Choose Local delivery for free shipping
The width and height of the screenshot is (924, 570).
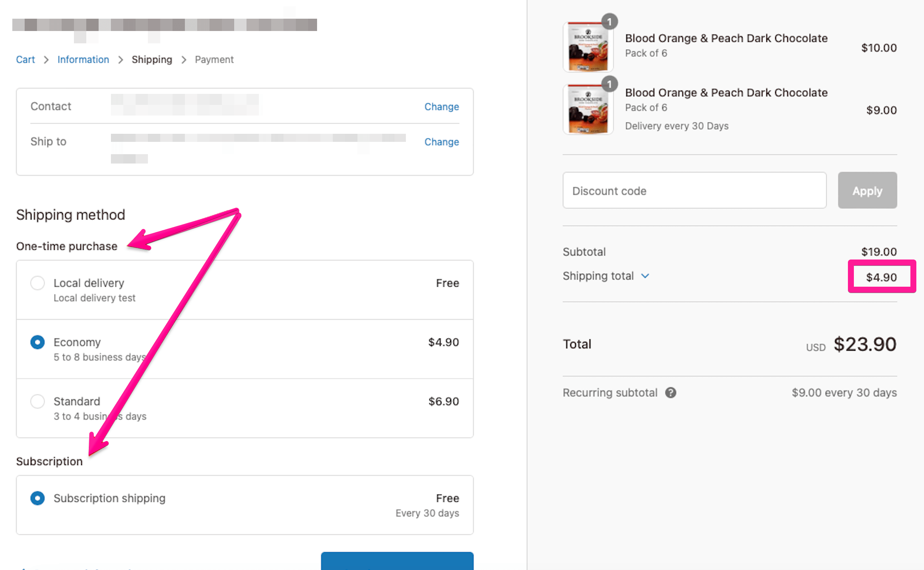pos(37,282)
